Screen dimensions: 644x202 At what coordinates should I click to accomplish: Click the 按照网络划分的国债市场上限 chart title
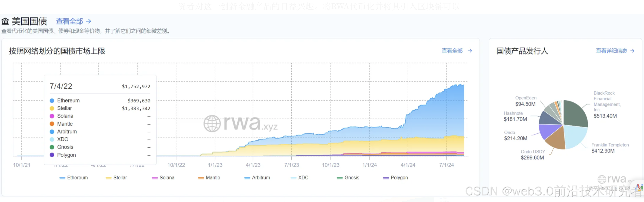(x=57, y=51)
